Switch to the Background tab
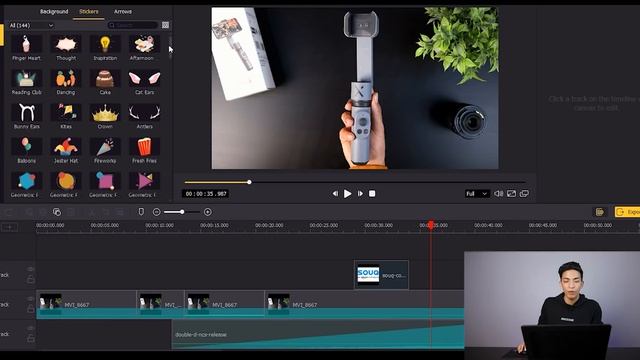Screen dimensions: 640x360 tap(54, 11)
